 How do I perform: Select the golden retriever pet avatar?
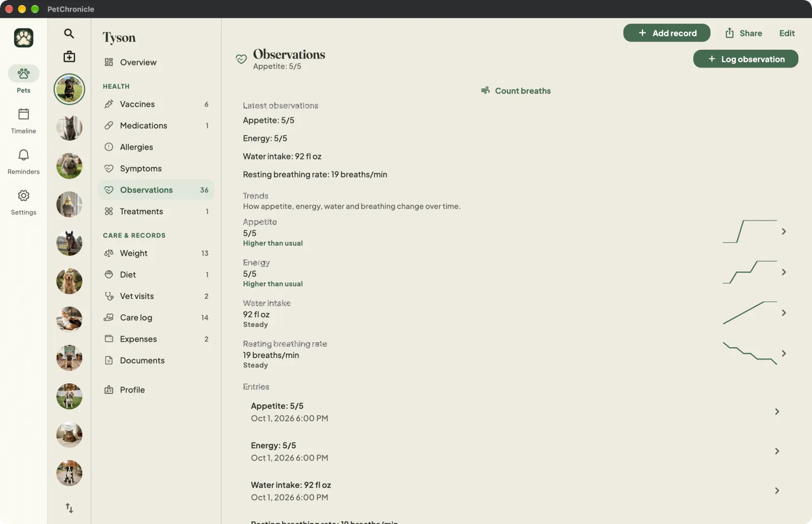coord(69,281)
